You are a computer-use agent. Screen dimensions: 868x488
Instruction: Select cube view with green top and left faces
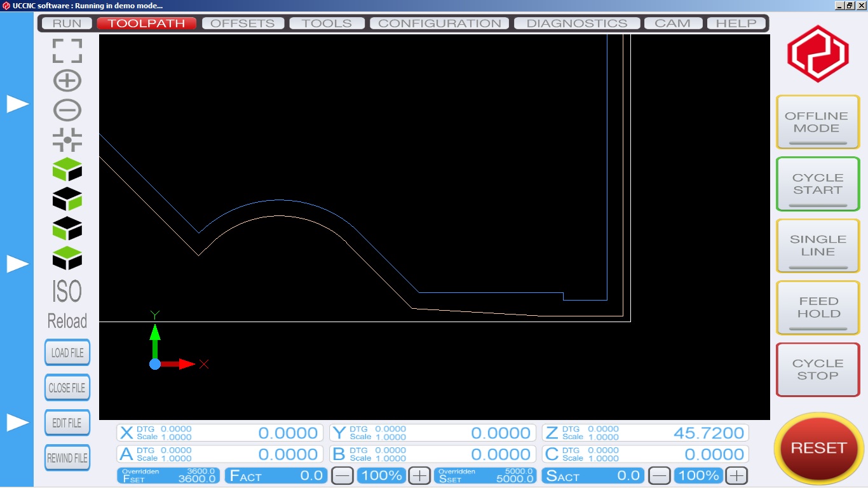click(x=67, y=170)
